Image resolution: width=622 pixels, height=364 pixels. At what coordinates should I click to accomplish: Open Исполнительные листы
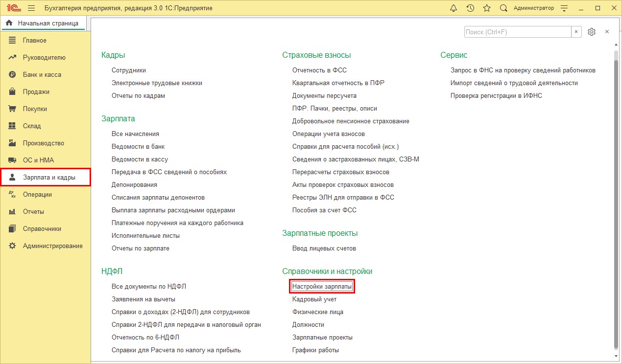coord(145,236)
